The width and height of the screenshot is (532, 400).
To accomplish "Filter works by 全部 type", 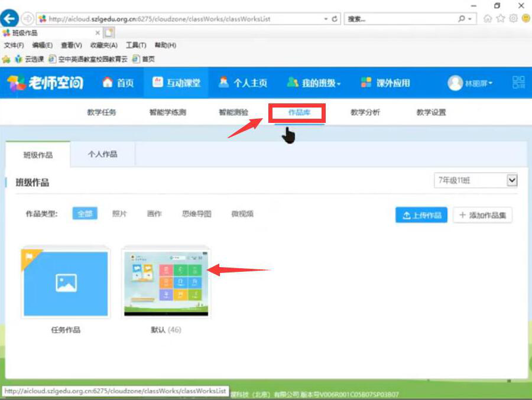I will pos(85,213).
